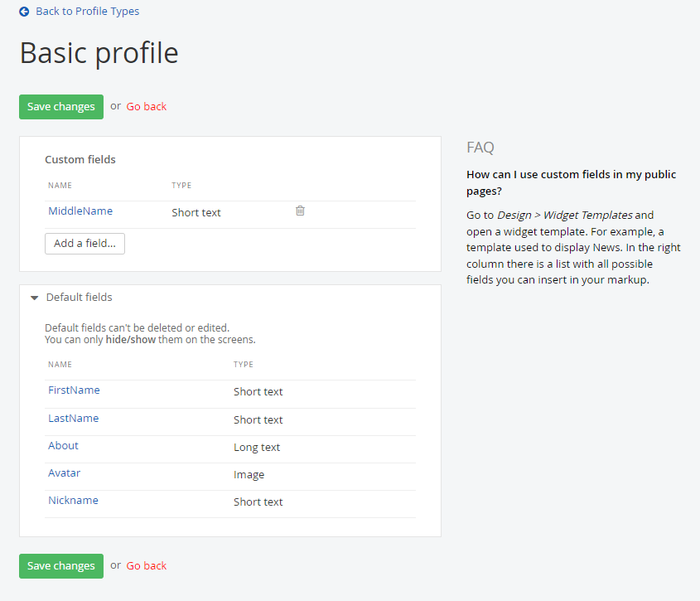
Task: Click the top Go back link
Action: [x=147, y=107]
